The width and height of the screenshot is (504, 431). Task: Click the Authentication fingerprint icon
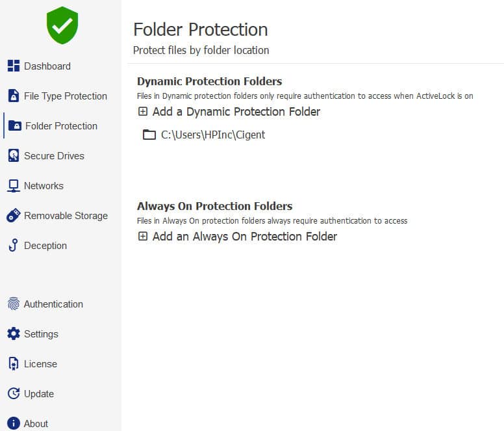click(14, 304)
